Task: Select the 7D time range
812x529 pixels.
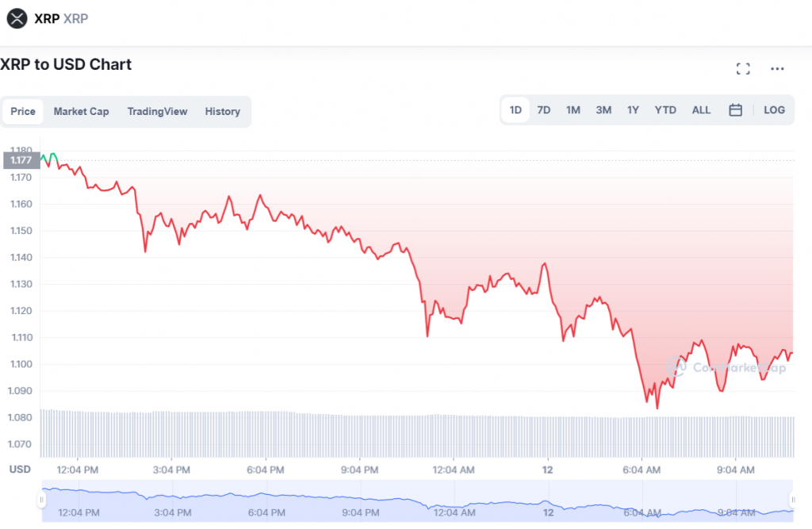Action: point(543,110)
